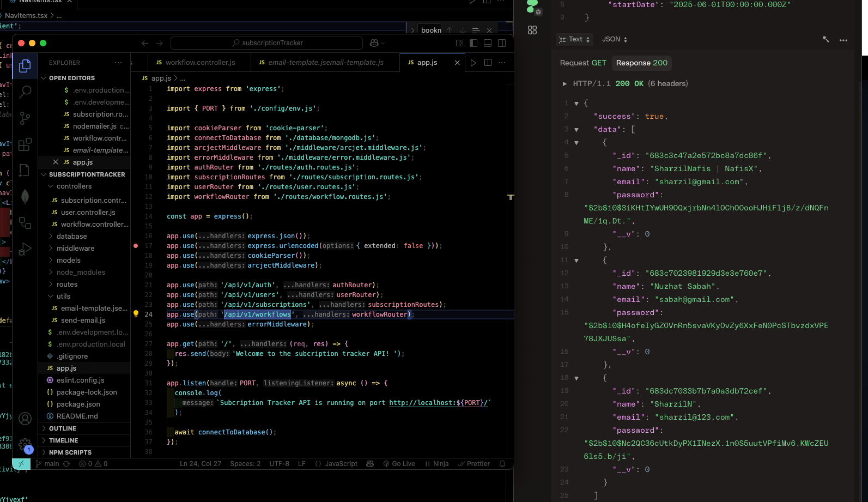
Task: Show errors and warnings count panel
Action: click(x=93, y=464)
